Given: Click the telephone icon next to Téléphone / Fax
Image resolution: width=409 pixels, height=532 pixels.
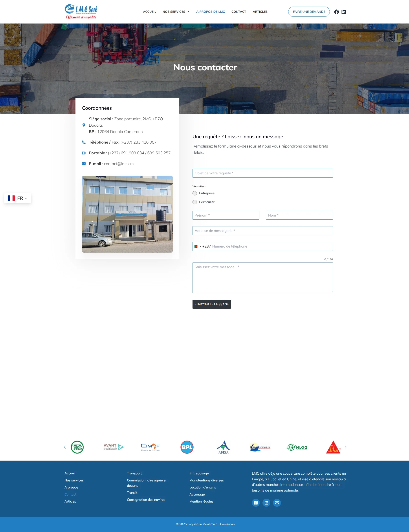Looking at the screenshot, I should (x=84, y=142).
